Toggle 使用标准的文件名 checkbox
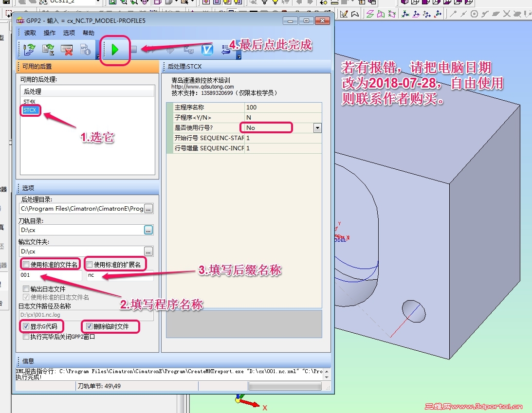This screenshot has height=413, width=532. click(26, 265)
